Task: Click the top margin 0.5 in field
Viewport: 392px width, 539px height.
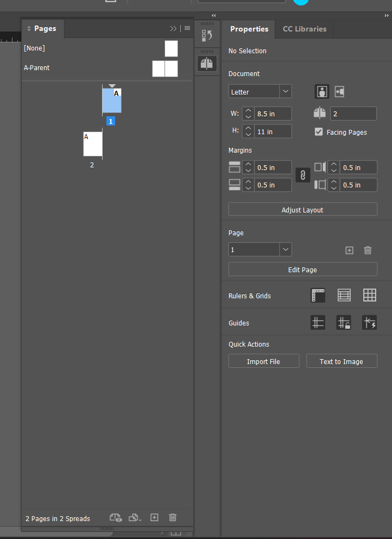Action: click(273, 167)
